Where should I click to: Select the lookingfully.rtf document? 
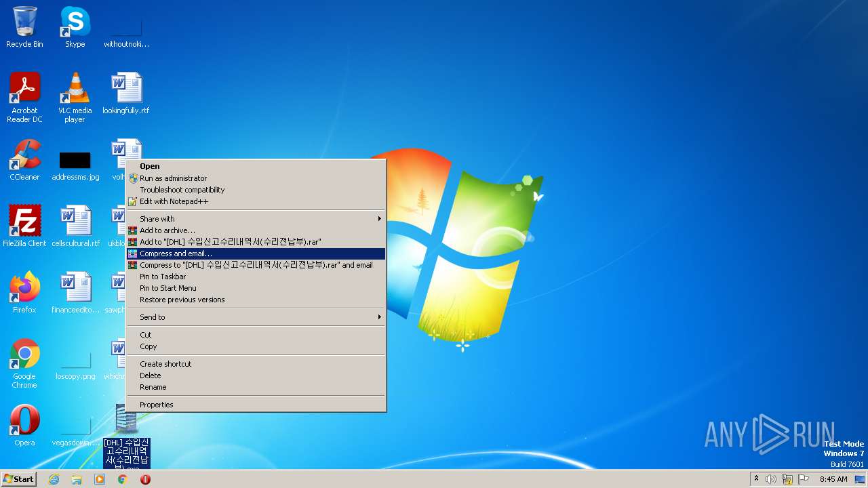pos(126,94)
